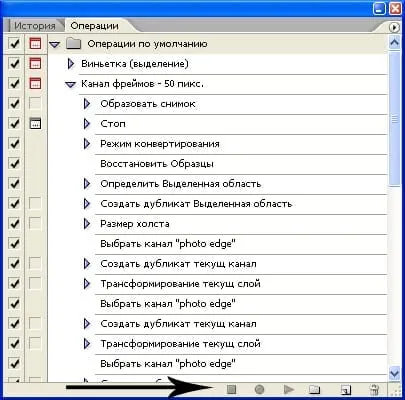Delete action using trash icon
Viewport: 405px width, 400px height.
click(x=374, y=389)
